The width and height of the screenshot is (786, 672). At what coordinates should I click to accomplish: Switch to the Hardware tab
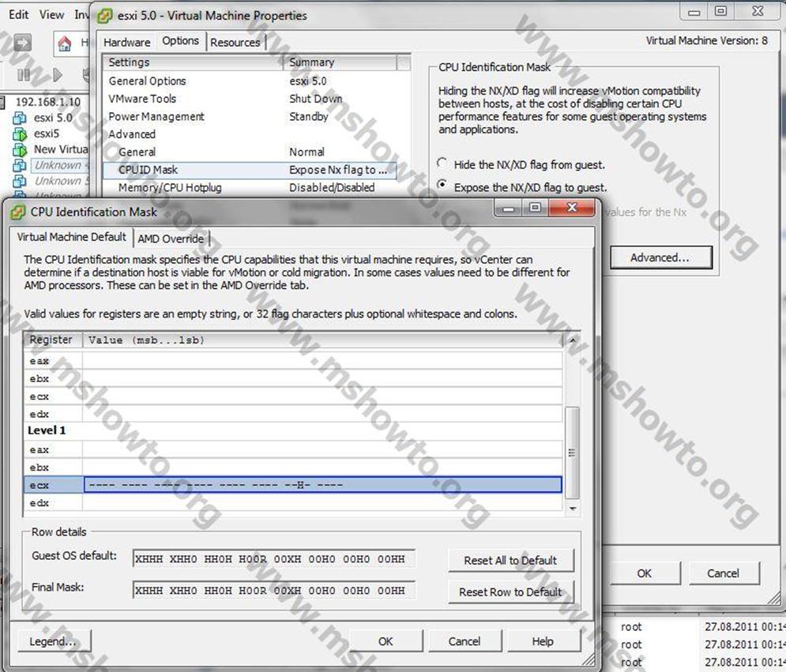pyautogui.click(x=127, y=42)
